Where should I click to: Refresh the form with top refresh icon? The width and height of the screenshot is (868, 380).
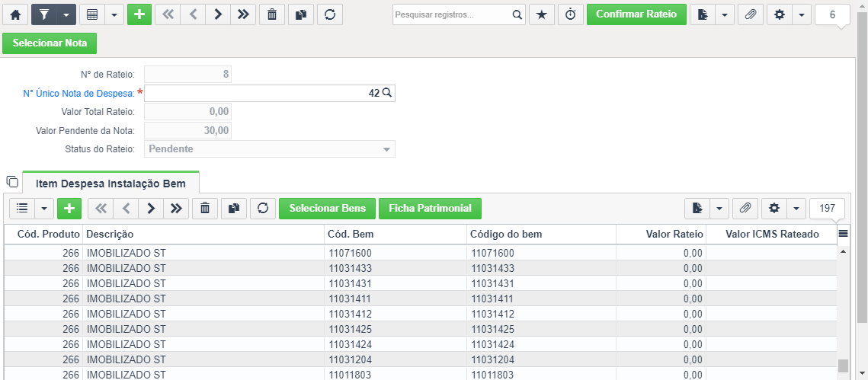pos(330,14)
